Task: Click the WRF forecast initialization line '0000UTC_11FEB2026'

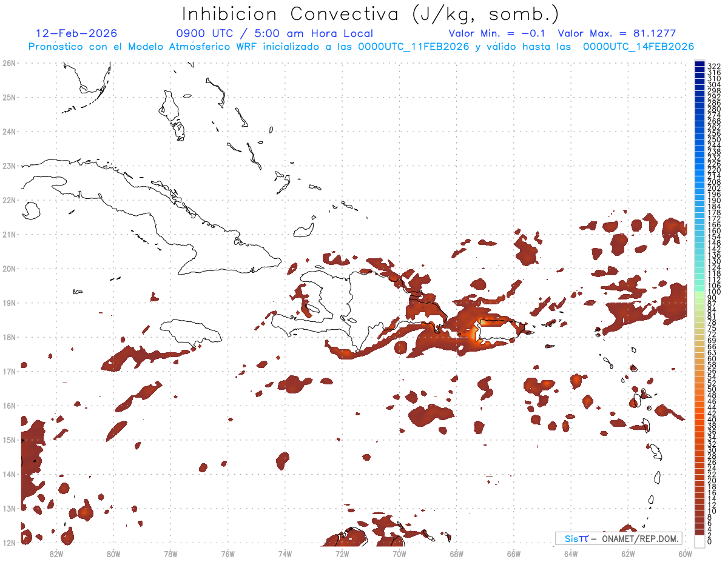Action: (414, 47)
